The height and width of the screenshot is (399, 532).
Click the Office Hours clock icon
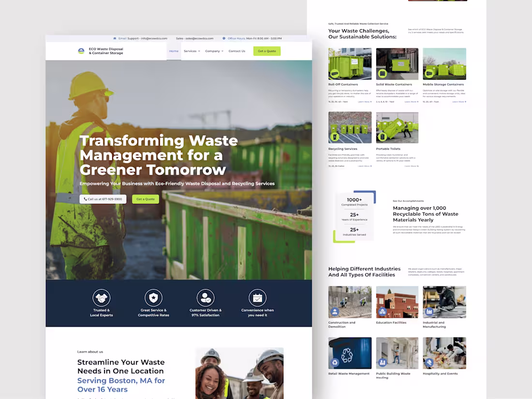pos(223,38)
